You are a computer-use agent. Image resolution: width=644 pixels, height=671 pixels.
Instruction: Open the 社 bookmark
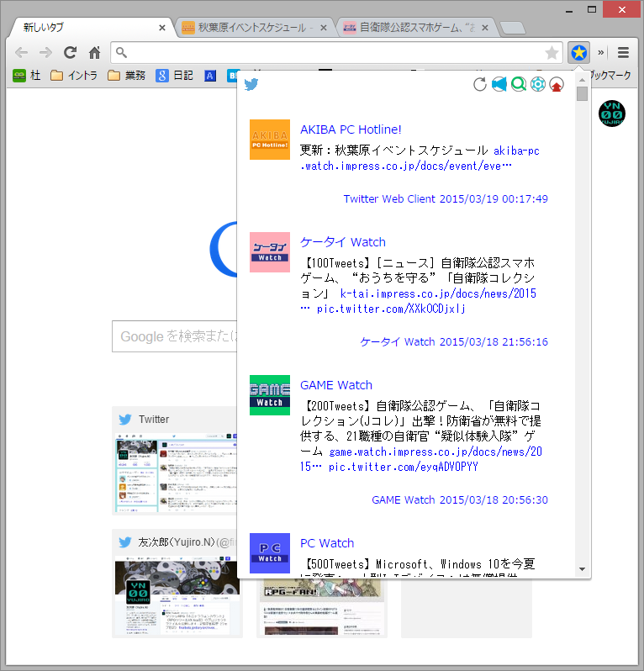tap(27, 76)
